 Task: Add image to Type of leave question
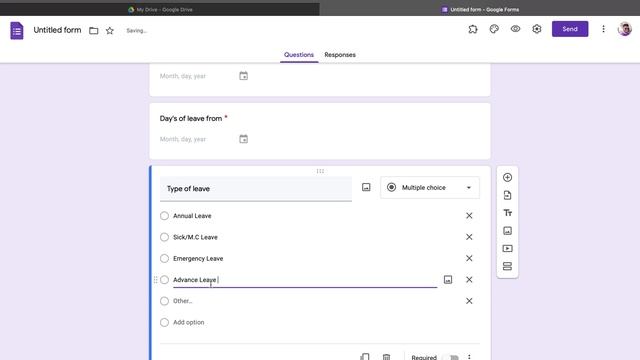(366, 187)
